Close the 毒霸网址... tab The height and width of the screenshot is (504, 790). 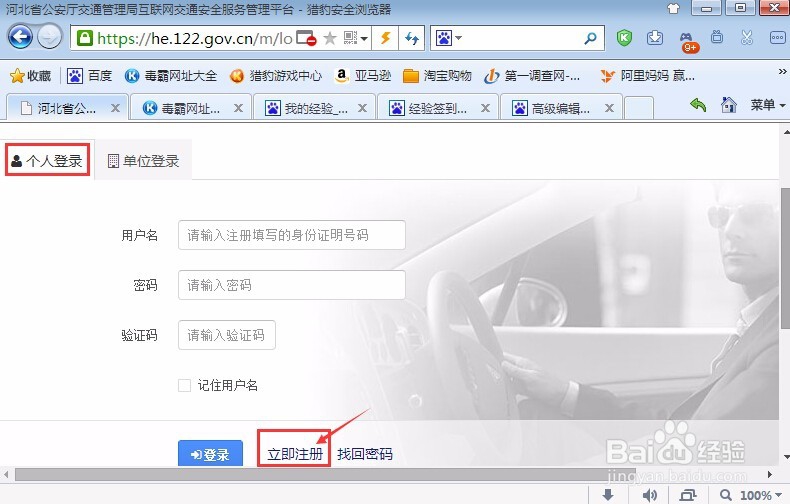[x=238, y=108]
